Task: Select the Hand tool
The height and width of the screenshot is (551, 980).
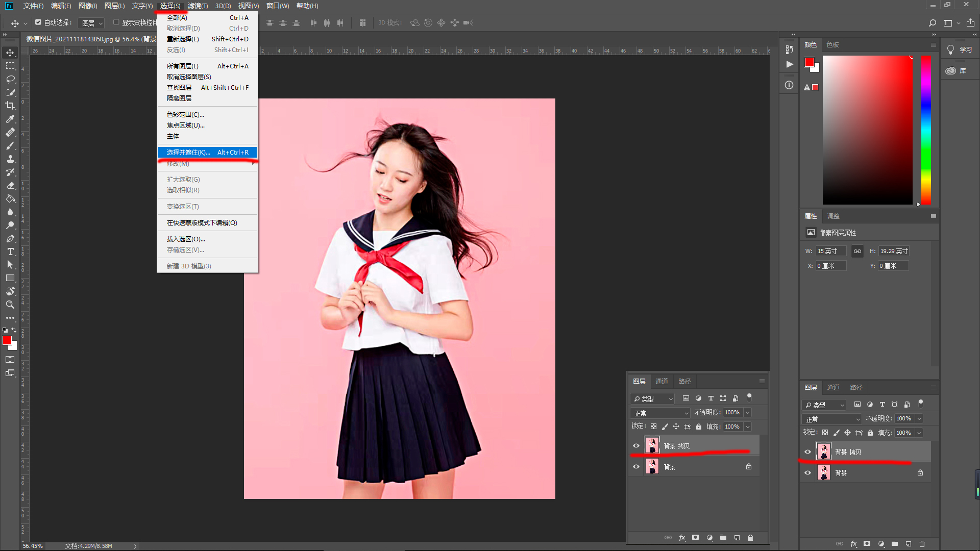Action: coord(10,291)
